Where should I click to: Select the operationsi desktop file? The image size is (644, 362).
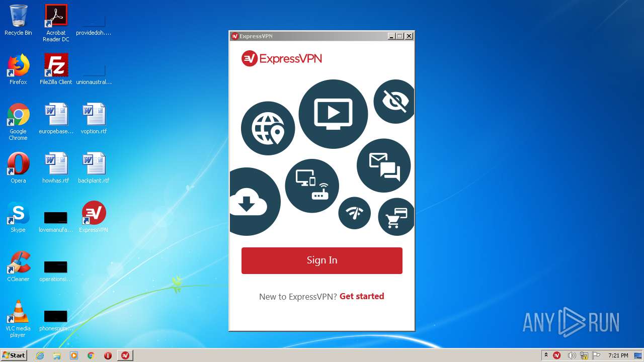point(56,270)
